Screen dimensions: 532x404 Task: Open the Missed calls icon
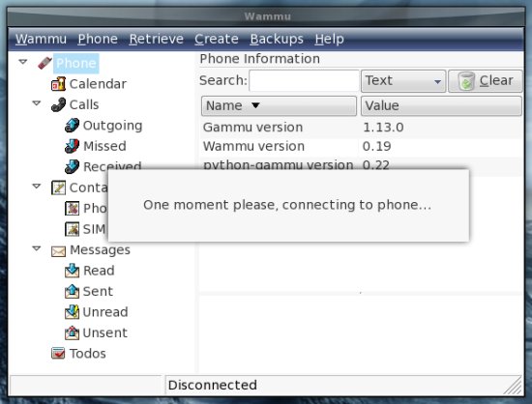point(72,146)
